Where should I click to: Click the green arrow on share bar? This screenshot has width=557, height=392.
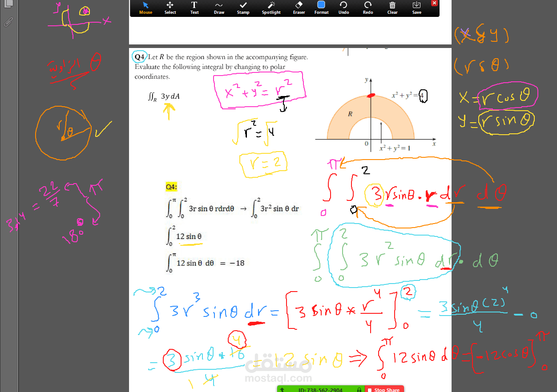coord(282,390)
